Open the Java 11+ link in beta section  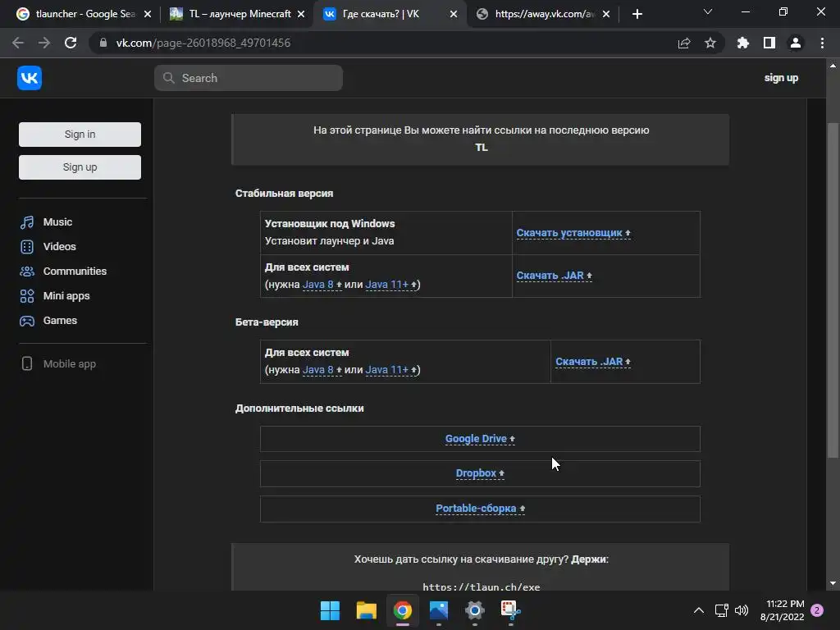point(391,370)
